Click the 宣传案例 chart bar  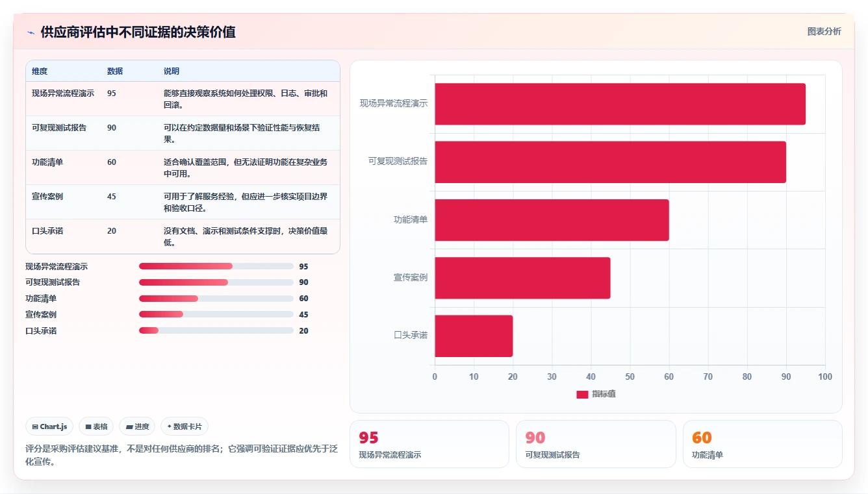(x=522, y=278)
